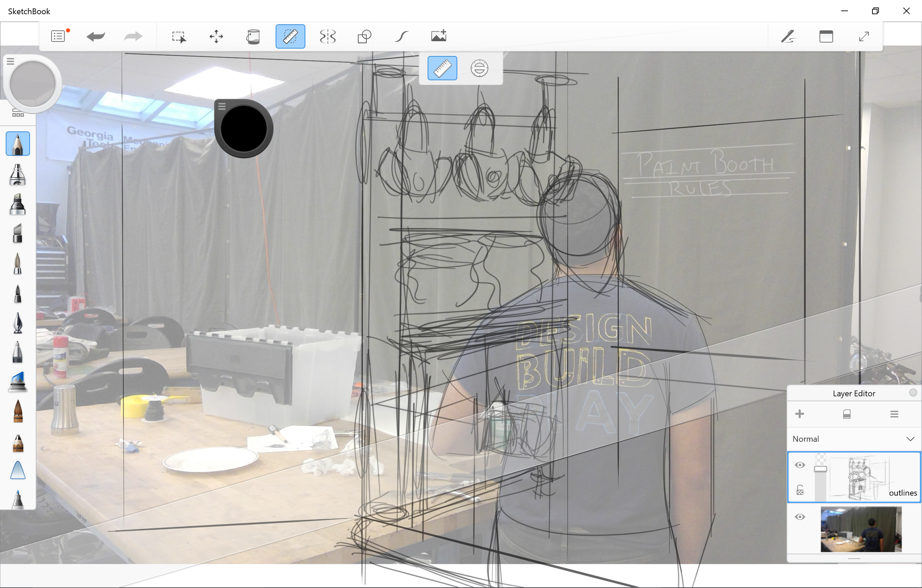
Task: Hide the outlines layer
Action: click(x=800, y=465)
